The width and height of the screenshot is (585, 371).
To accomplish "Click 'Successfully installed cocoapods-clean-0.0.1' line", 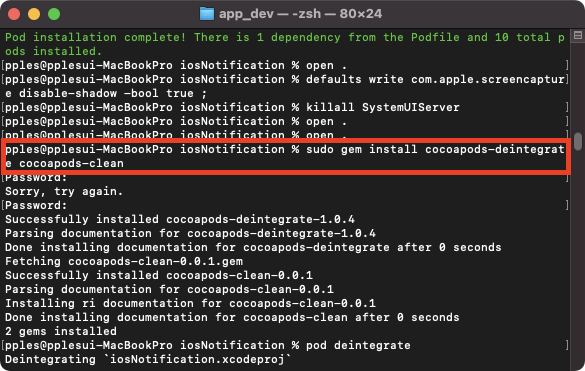I will [159, 275].
